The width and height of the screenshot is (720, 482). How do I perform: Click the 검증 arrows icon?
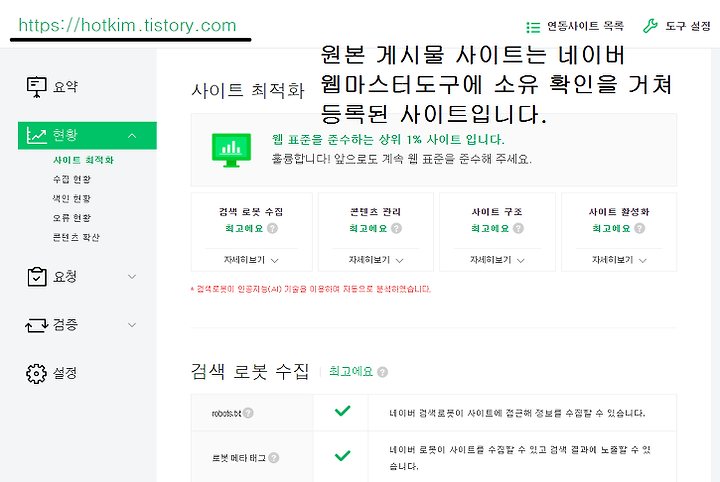click(x=37, y=325)
